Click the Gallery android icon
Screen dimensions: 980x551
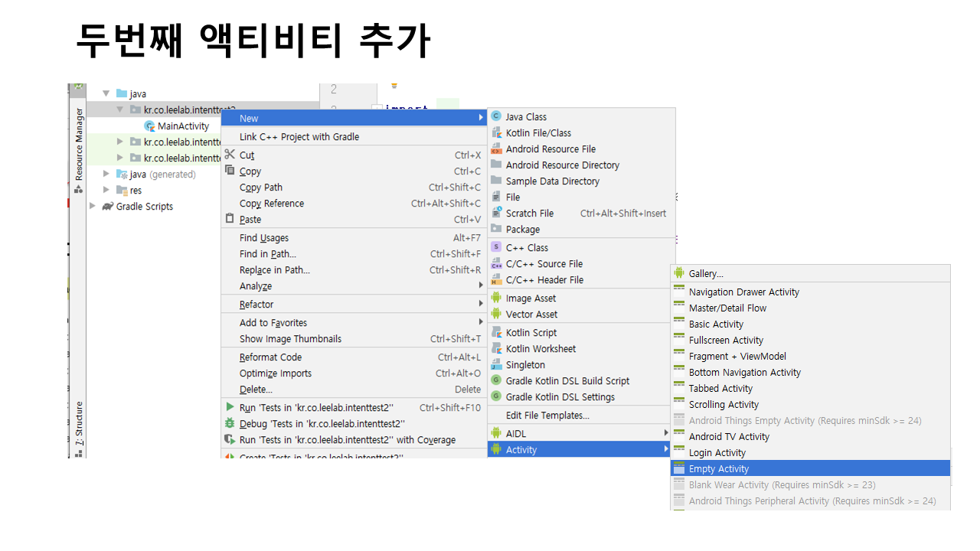(679, 273)
